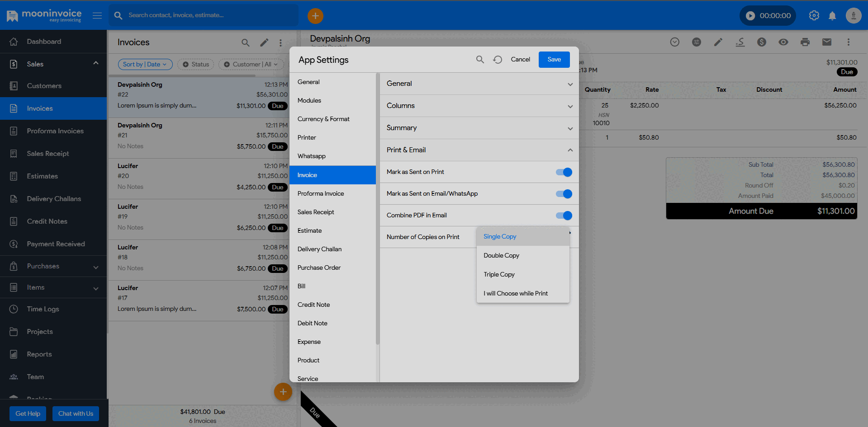Click the search contact, invoice, estimate field
This screenshot has height=427, width=868.
[204, 15]
